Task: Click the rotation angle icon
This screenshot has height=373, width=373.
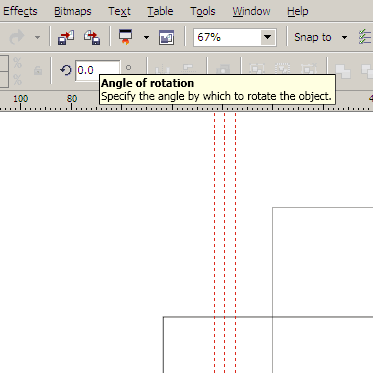Action: coord(66,70)
